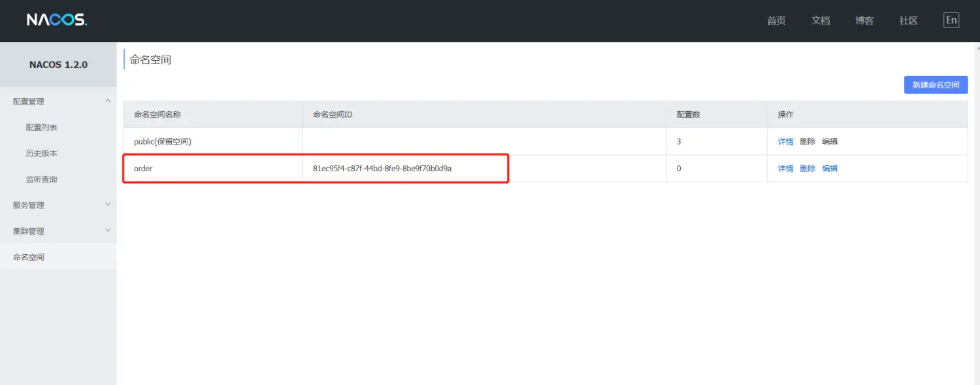Image resolution: width=980 pixels, height=385 pixels.
Task: Click 编辑 for the order namespace
Action: tap(830, 169)
